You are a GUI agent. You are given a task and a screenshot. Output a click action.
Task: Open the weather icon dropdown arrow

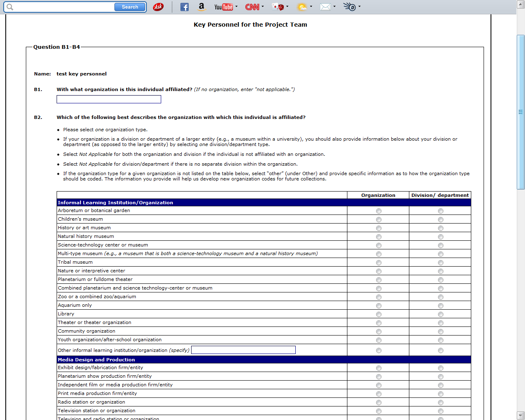[x=311, y=7]
